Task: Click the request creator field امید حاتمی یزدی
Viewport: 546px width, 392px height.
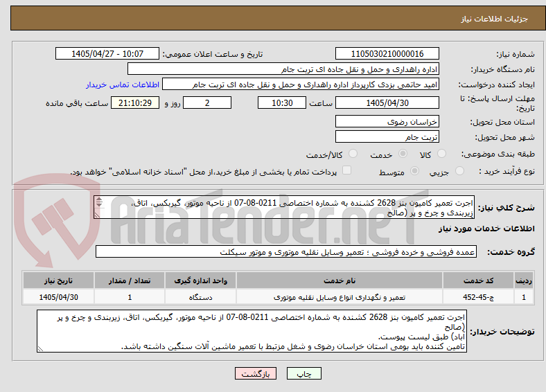Action: (301, 84)
